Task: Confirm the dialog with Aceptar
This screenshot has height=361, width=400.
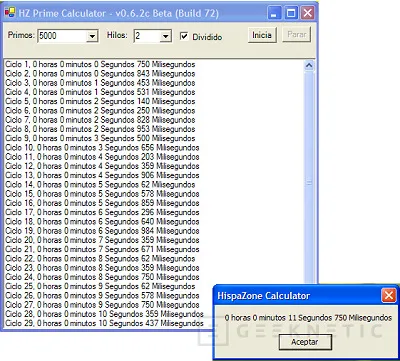Action: click(305, 342)
